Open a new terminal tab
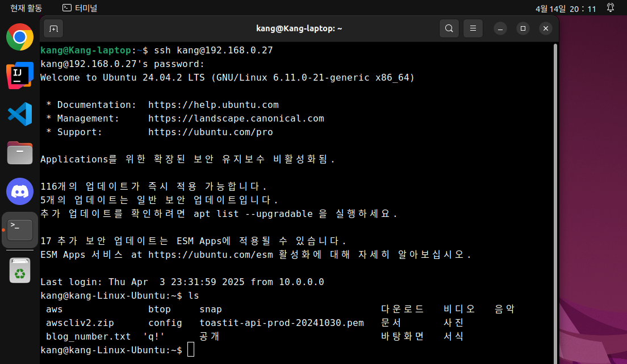The width and height of the screenshot is (627, 364). (x=53, y=28)
